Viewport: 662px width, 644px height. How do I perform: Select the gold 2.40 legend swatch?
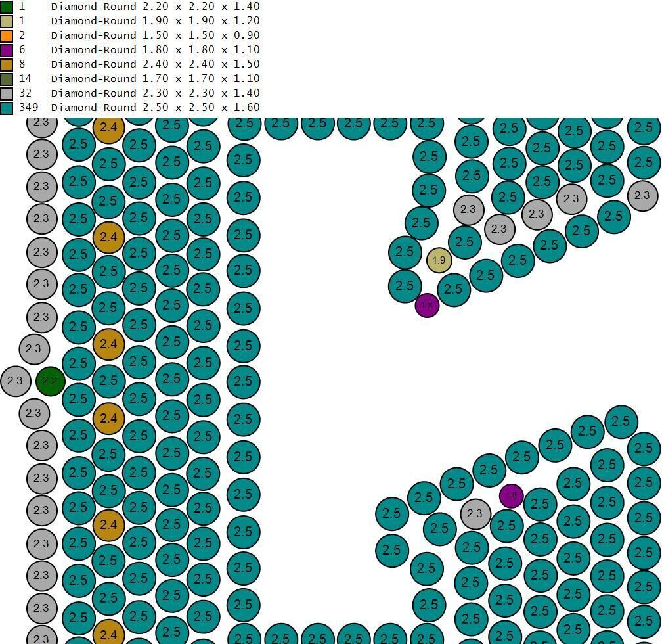tap(7, 64)
